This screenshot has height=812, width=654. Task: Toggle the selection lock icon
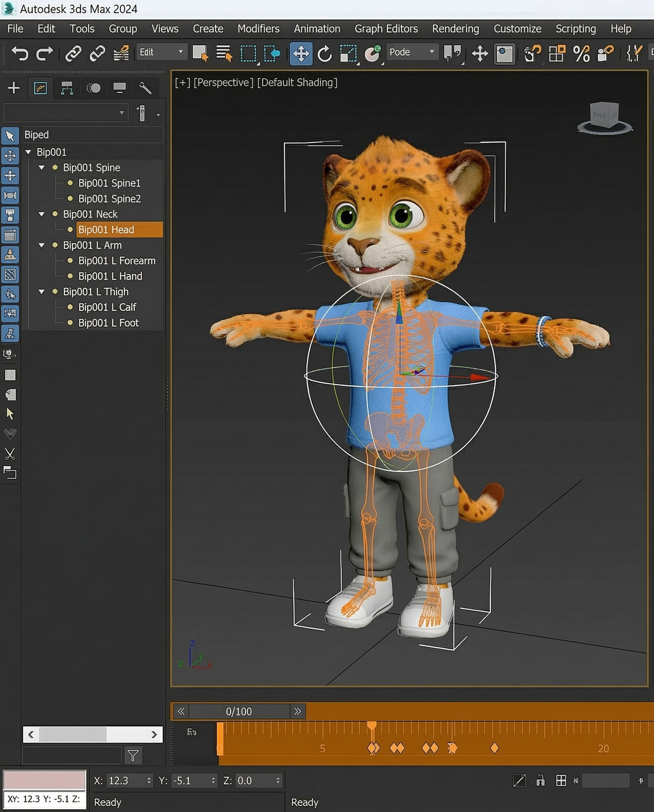tap(540, 780)
